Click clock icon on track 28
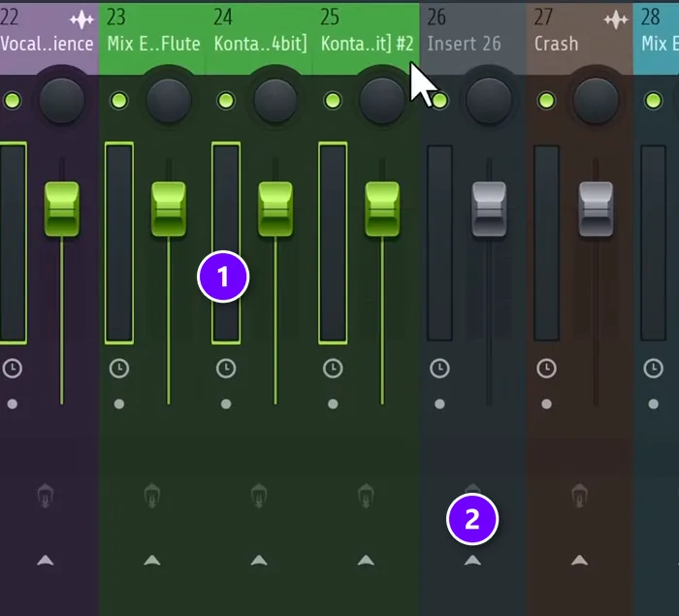The image size is (679, 616). coord(654,369)
